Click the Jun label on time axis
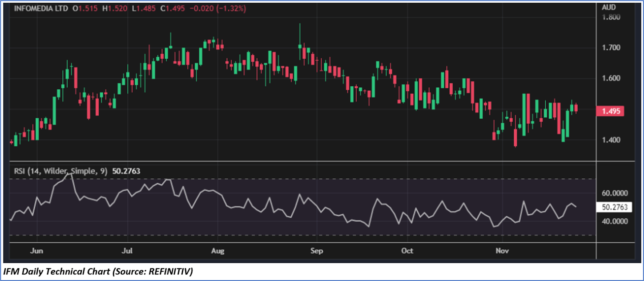This screenshot has height=281, width=644. point(37,251)
